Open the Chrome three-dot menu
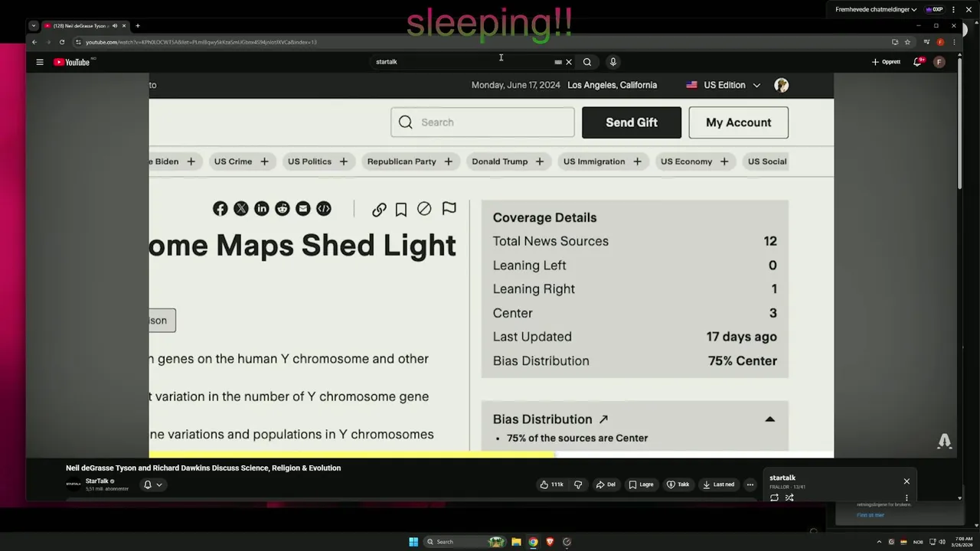This screenshot has height=551, width=980. pyautogui.click(x=954, y=42)
